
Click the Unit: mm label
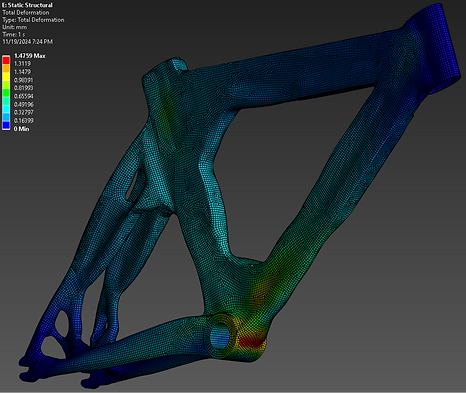[x=15, y=27]
